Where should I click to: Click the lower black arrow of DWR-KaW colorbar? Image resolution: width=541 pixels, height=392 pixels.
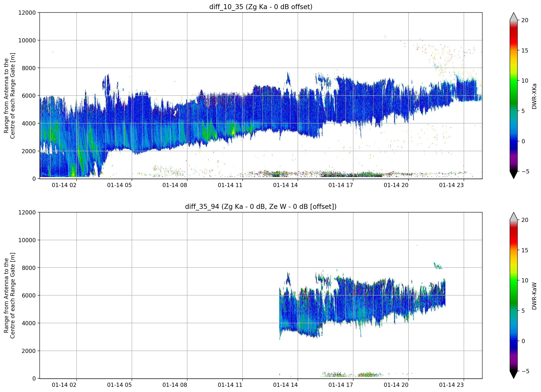pos(514,375)
